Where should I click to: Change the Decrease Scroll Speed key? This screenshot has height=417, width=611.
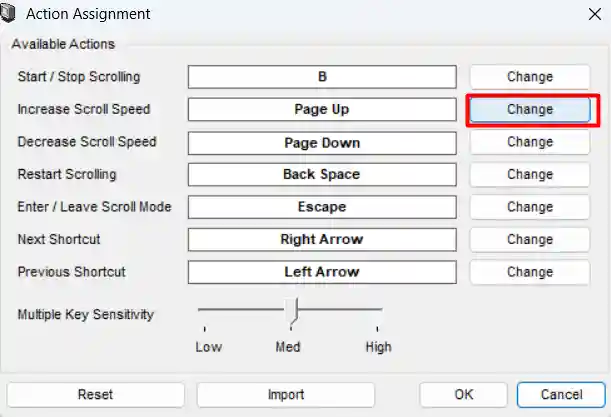(x=529, y=142)
